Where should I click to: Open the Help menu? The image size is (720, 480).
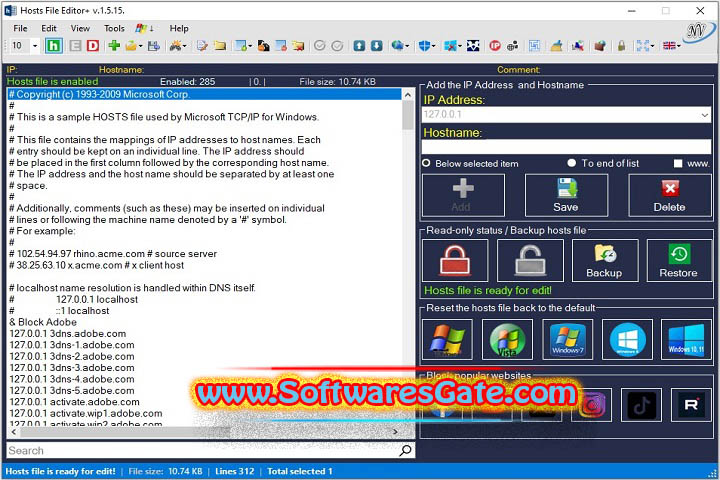coord(179,28)
